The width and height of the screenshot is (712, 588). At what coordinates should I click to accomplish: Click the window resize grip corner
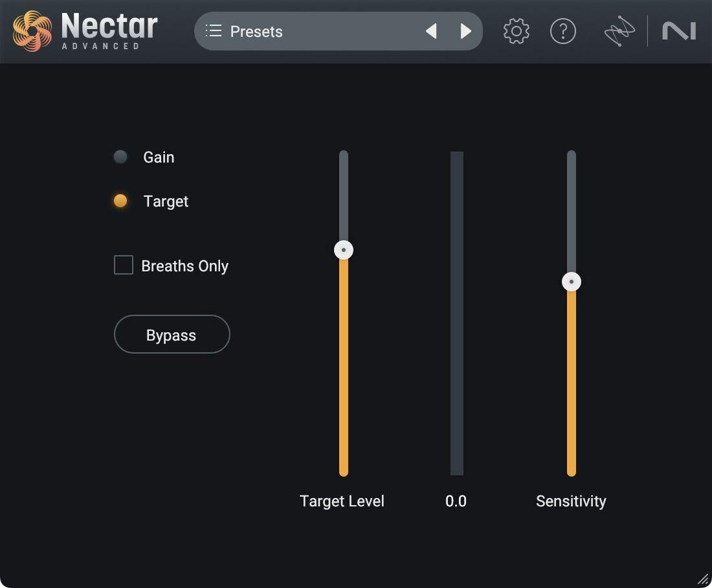703,579
